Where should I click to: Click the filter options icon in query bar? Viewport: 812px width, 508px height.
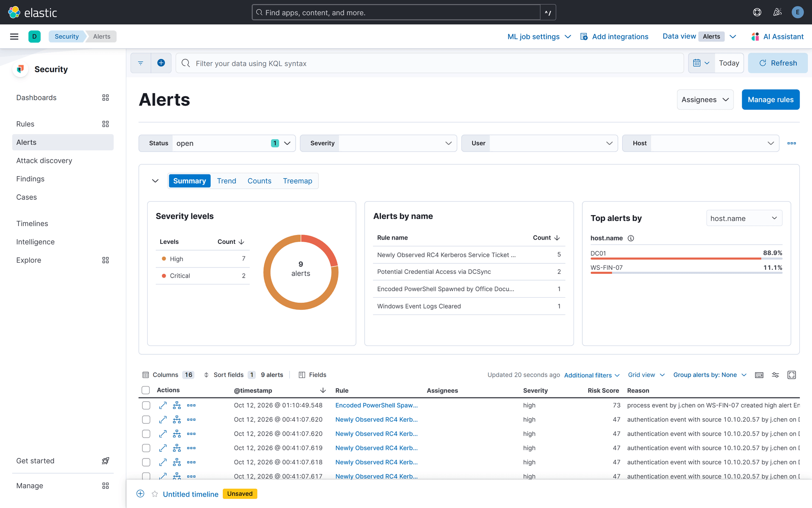click(141, 63)
